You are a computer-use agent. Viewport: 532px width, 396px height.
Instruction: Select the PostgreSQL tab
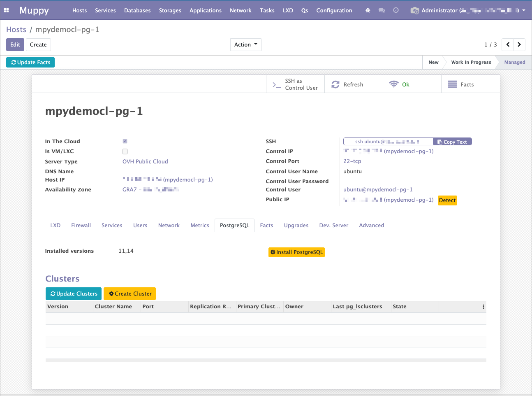(234, 225)
